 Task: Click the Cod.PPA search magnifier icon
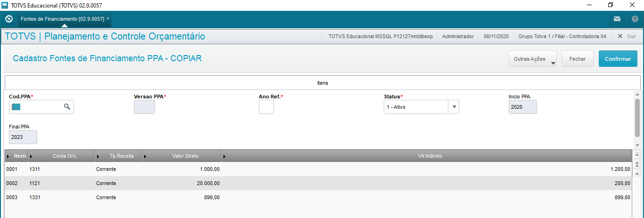(67, 107)
